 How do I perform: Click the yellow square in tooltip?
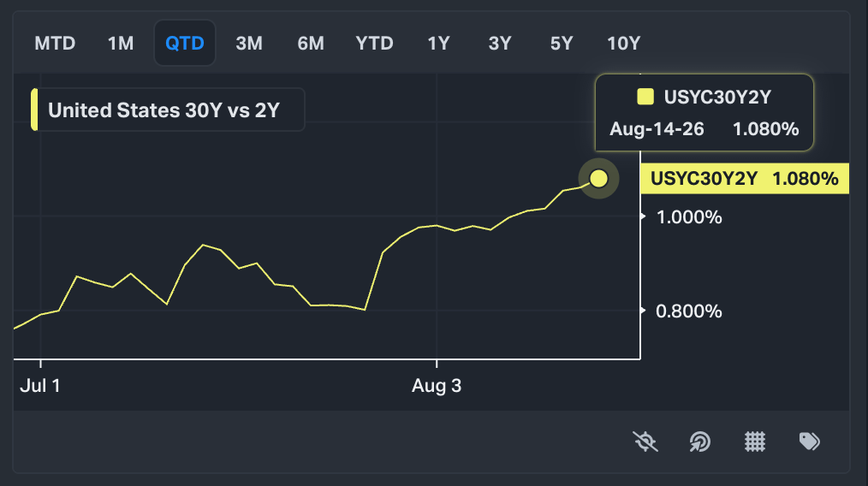point(645,97)
